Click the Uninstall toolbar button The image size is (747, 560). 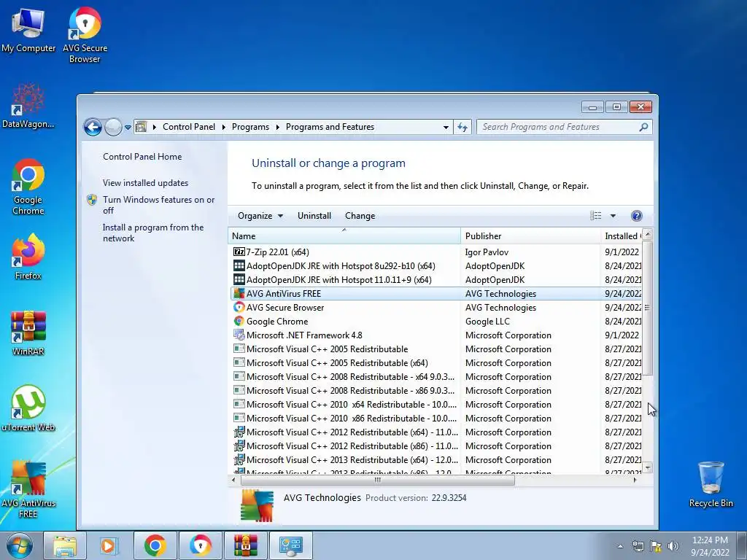click(x=314, y=216)
